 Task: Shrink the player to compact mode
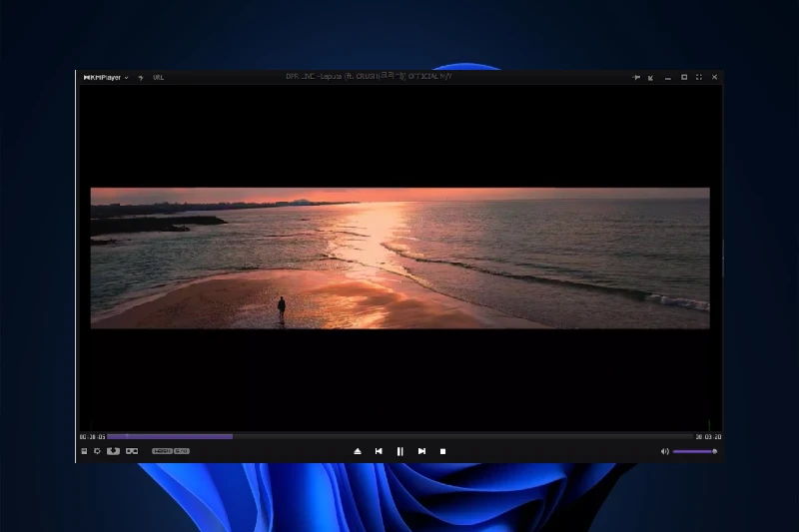pyautogui.click(x=651, y=78)
